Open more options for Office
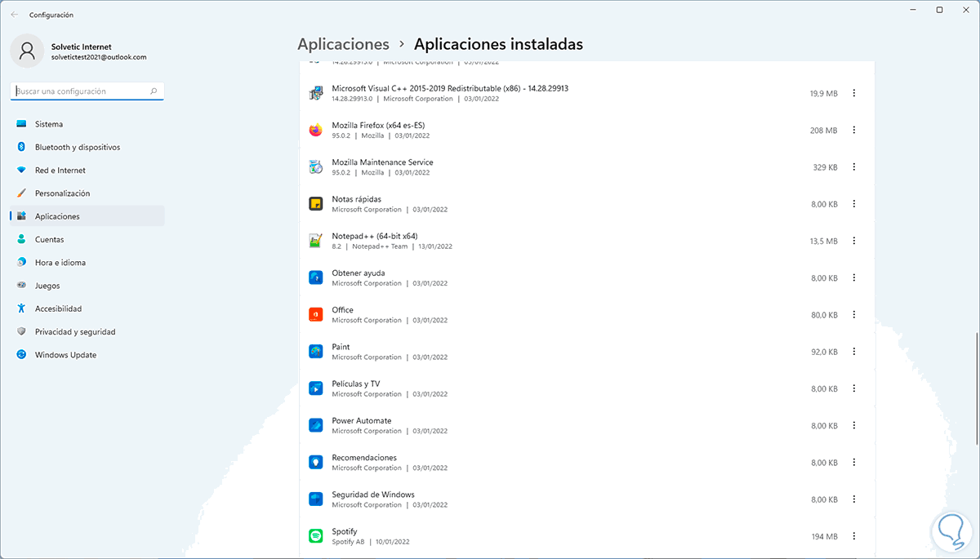 (854, 314)
